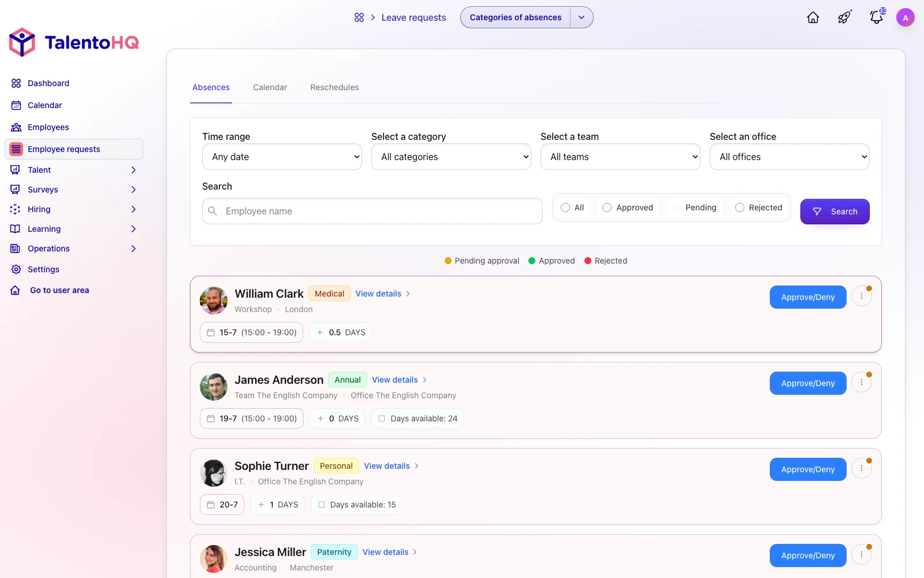The height and width of the screenshot is (578, 924).
Task: Click the Leave requests breadcrumb
Action: (x=413, y=17)
